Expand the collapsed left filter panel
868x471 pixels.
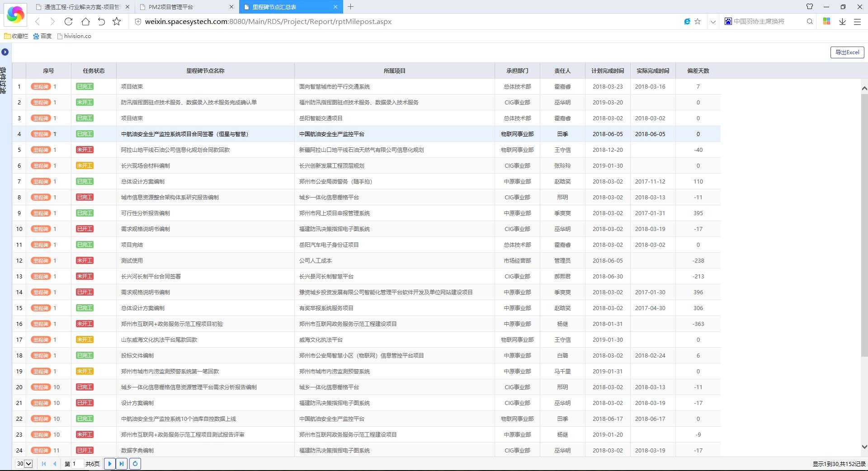5,52
